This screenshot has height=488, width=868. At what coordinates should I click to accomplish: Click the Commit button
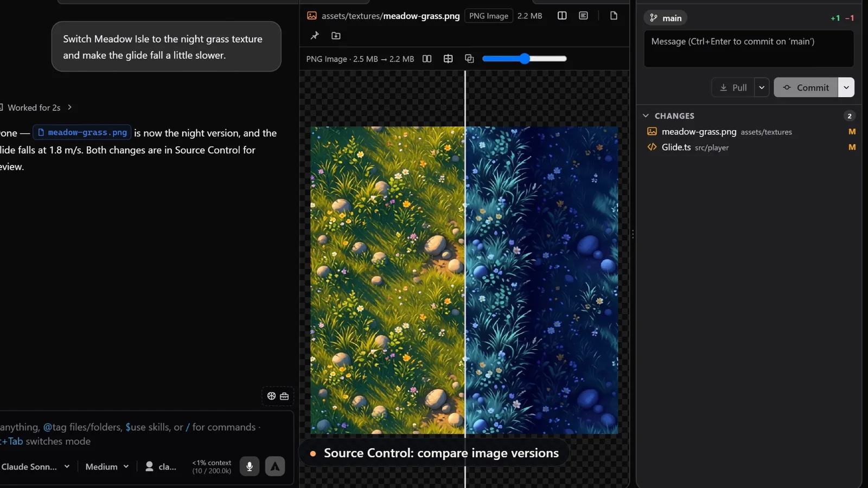(x=806, y=87)
